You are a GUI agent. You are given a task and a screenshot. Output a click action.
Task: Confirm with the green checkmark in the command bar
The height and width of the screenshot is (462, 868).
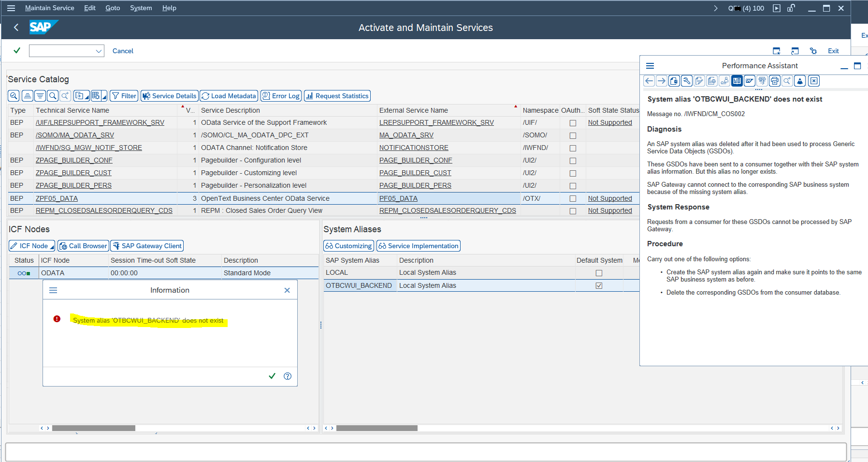pos(17,50)
